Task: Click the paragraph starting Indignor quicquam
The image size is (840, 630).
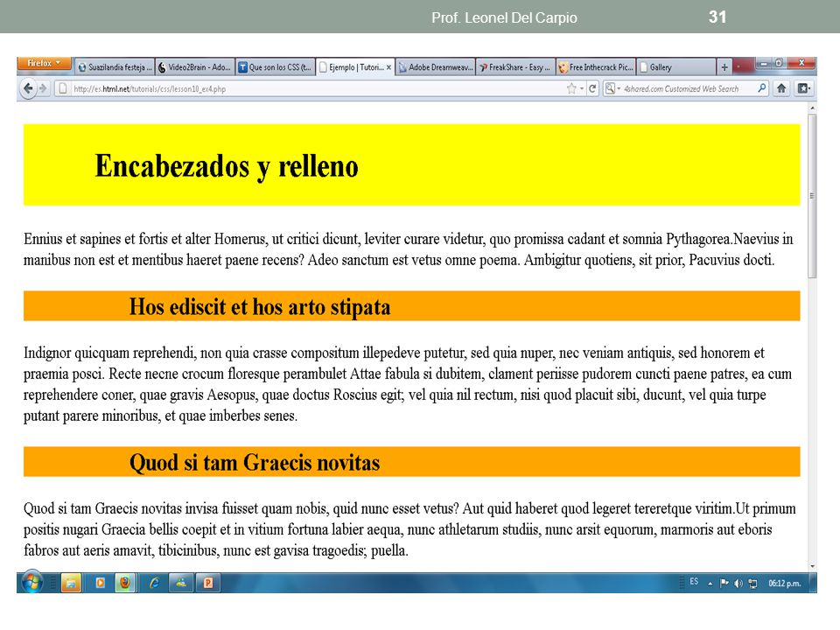Action: 409,384
